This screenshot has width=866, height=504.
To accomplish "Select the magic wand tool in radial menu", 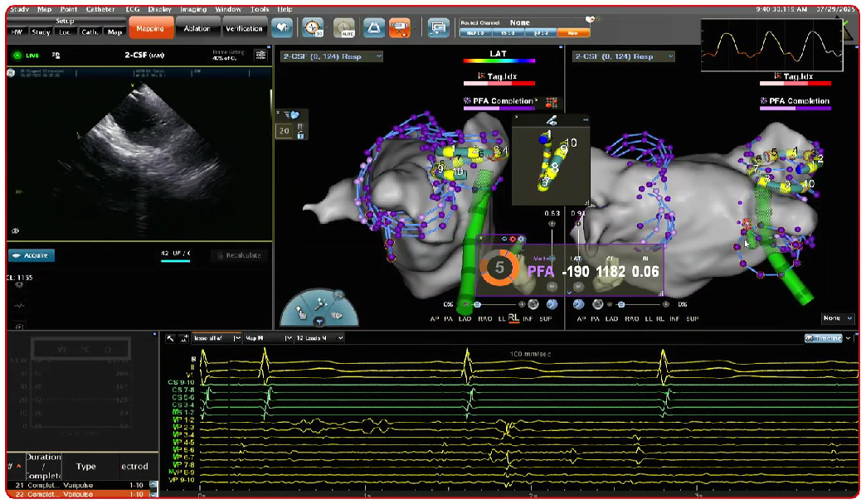I will 321,303.
